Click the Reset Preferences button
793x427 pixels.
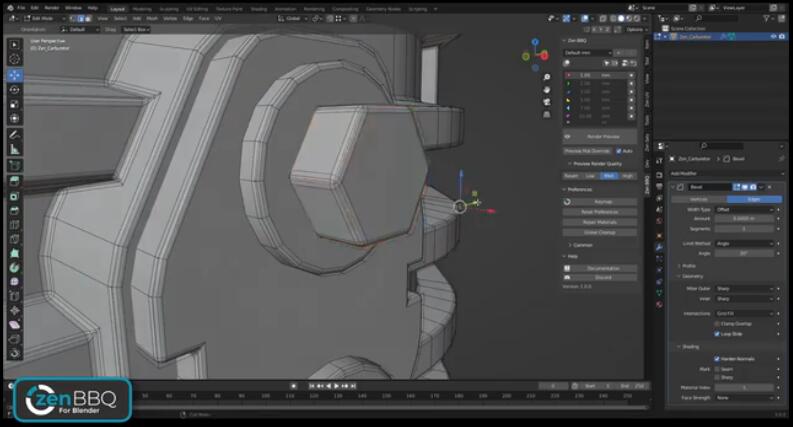coord(600,211)
